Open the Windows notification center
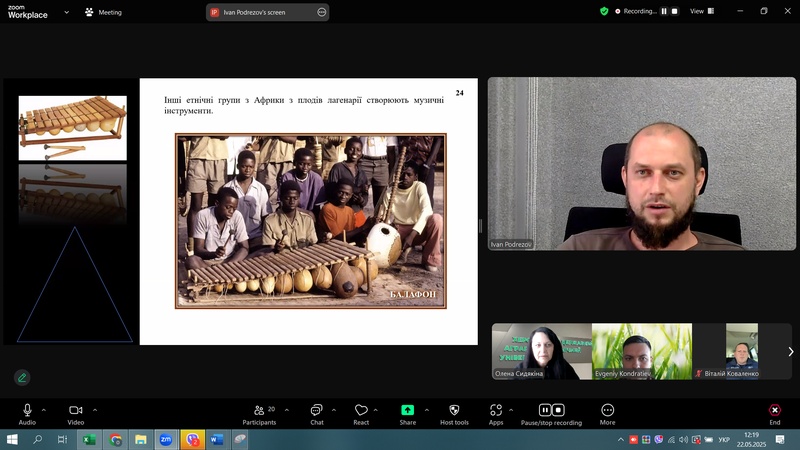This screenshot has height=450, width=800. pyautogui.click(x=780, y=439)
